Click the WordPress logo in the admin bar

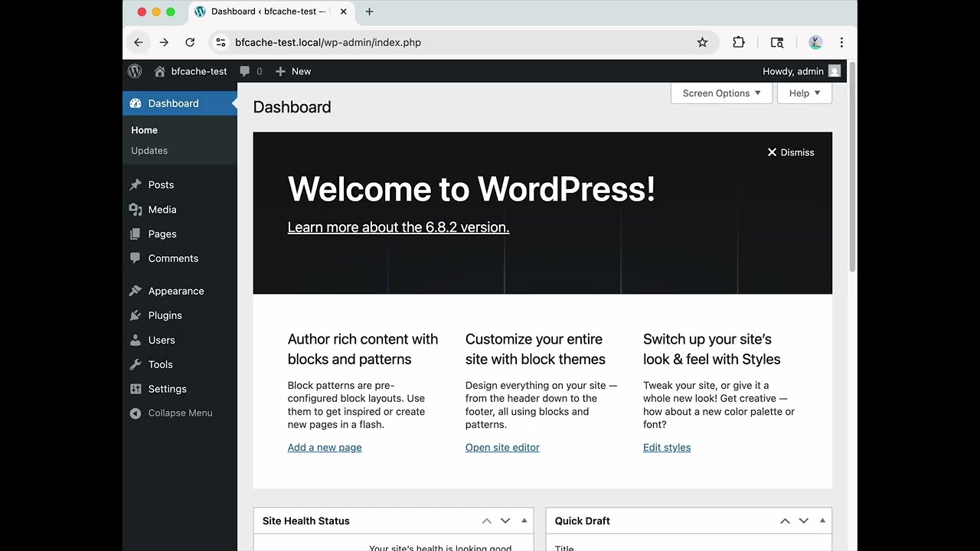135,71
